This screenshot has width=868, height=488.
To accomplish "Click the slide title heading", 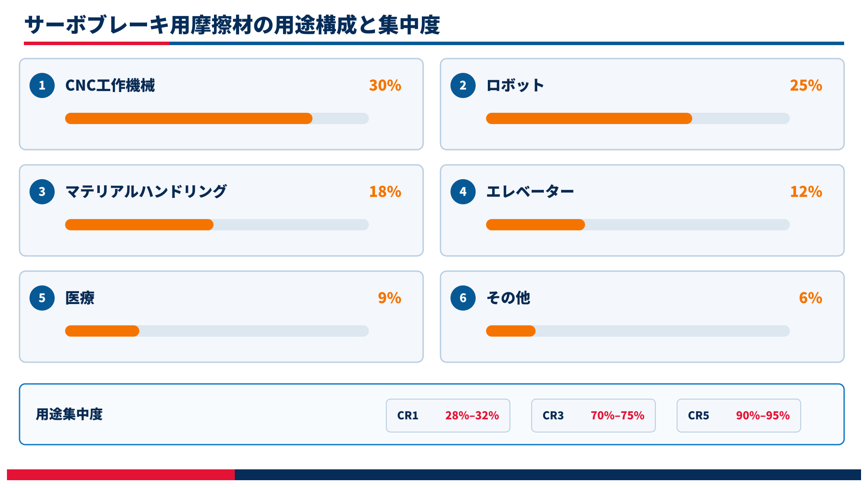I will click(x=232, y=25).
